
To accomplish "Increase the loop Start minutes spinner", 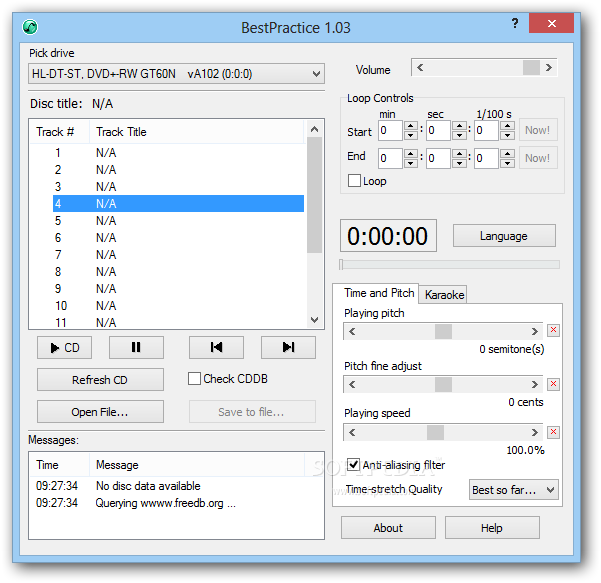I will pyautogui.click(x=411, y=126).
